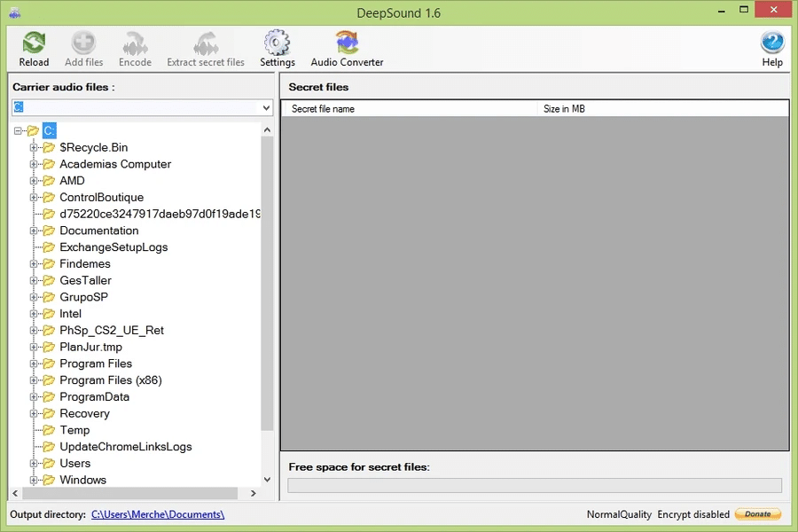Select the Recovery folder in the tree
The image size is (798, 532).
84,413
